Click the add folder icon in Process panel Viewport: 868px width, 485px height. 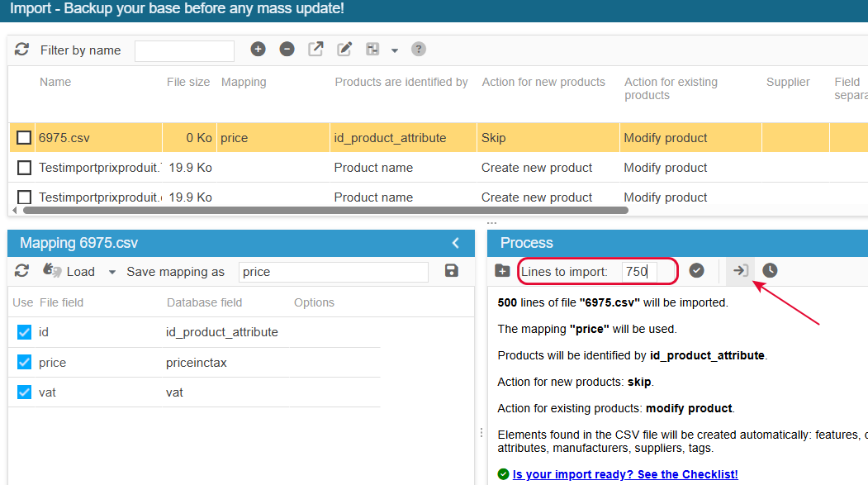click(503, 271)
